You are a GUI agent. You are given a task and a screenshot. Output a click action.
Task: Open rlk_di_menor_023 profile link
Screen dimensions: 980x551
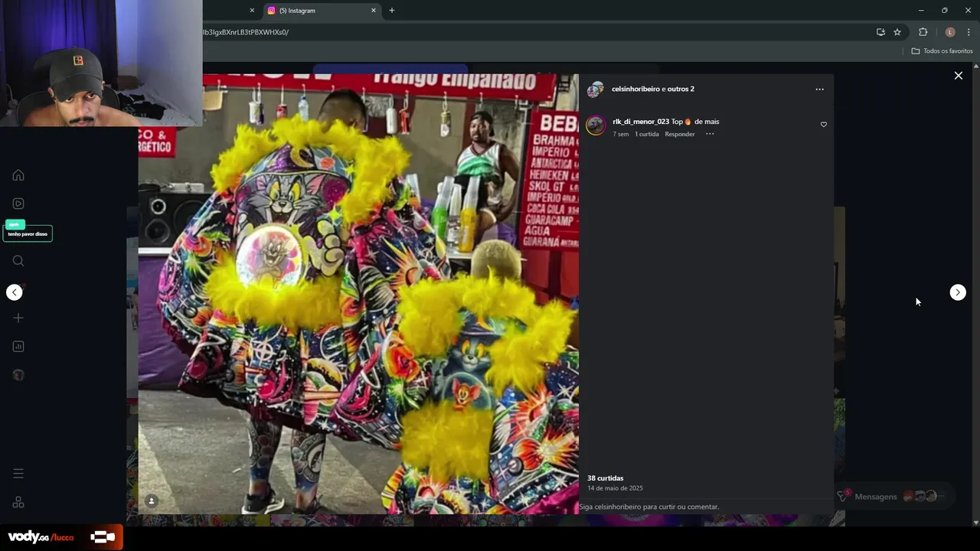click(x=641, y=122)
